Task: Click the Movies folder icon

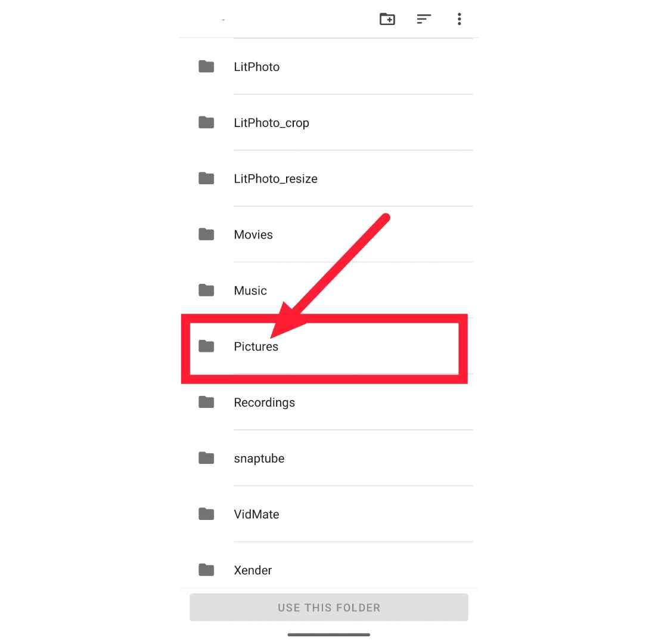Action: pos(206,234)
